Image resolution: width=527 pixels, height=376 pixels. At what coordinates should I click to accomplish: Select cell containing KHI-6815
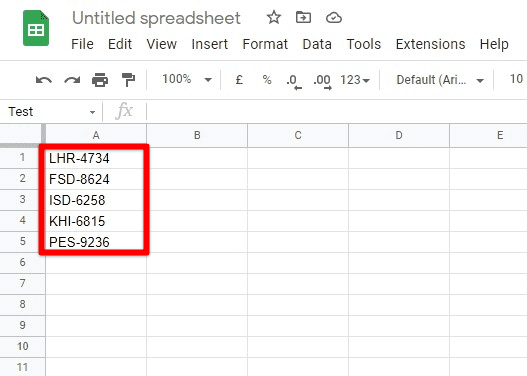(96, 221)
